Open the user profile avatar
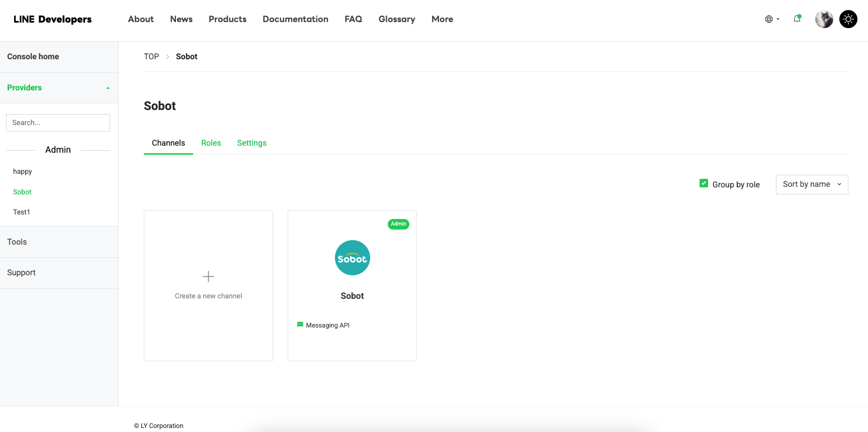868x432 pixels. (824, 19)
